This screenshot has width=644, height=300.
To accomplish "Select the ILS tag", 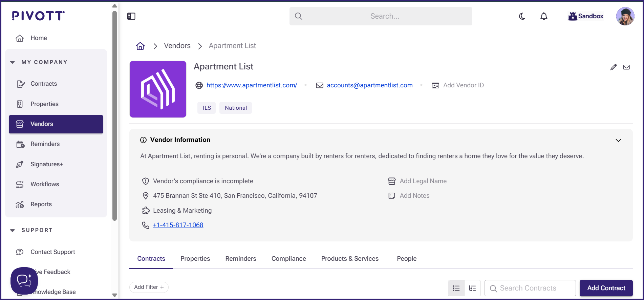I will (207, 108).
